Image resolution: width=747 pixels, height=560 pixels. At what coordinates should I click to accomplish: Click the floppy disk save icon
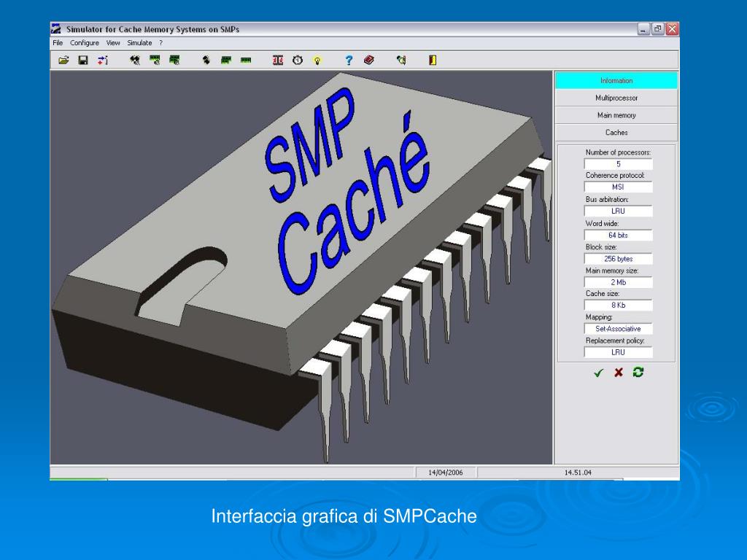click(83, 61)
